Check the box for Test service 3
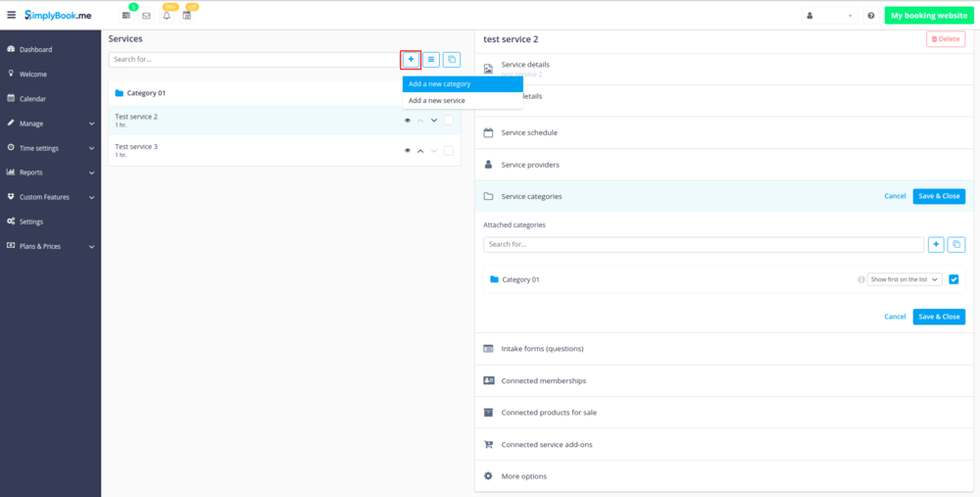The height and width of the screenshot is (497, 980). coord(449,151)
